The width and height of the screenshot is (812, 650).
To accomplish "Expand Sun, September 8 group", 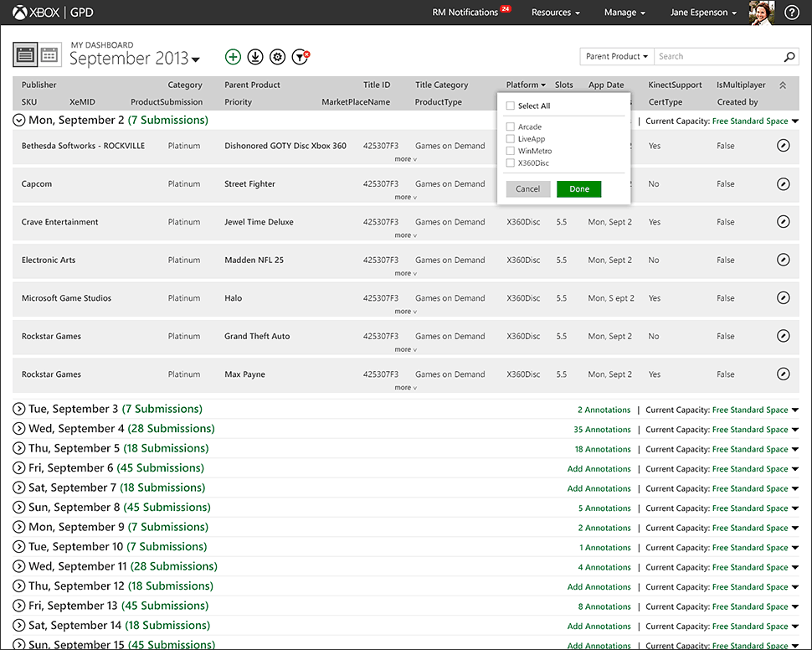I will coord(18,508).
